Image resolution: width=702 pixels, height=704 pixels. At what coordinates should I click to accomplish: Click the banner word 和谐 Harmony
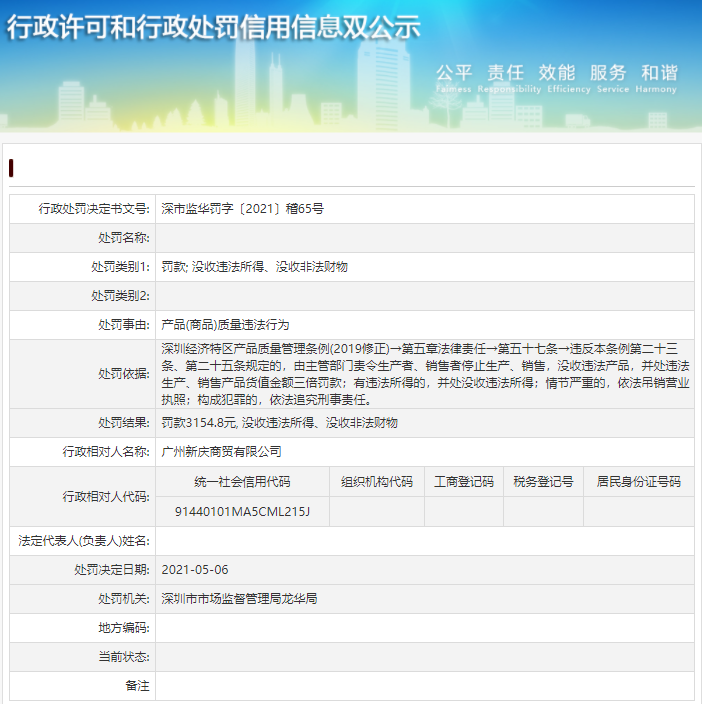point(656,78)
